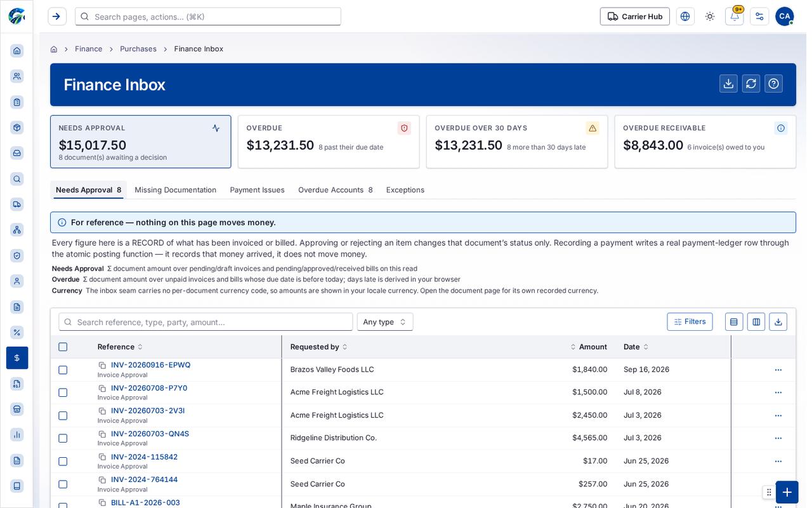Switch to the Missing Documentation tab
The height and width of the screenshot is (508, 812).
[176, 190]
